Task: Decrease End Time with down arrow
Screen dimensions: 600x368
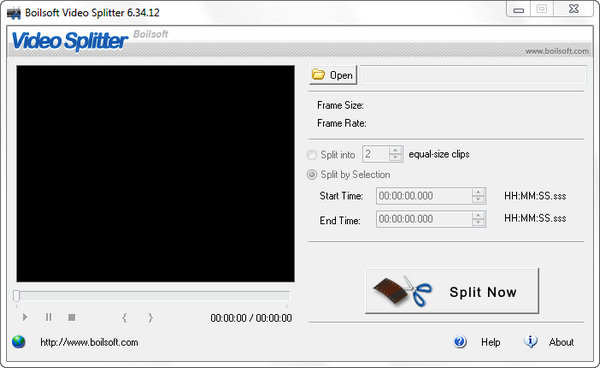Action: click(x=478, y=223)
